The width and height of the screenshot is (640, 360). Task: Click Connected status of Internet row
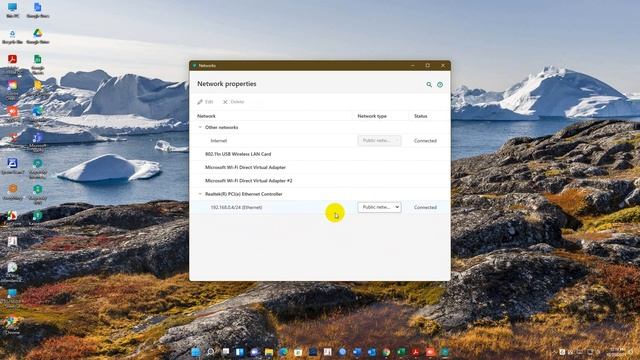(425, 140)
